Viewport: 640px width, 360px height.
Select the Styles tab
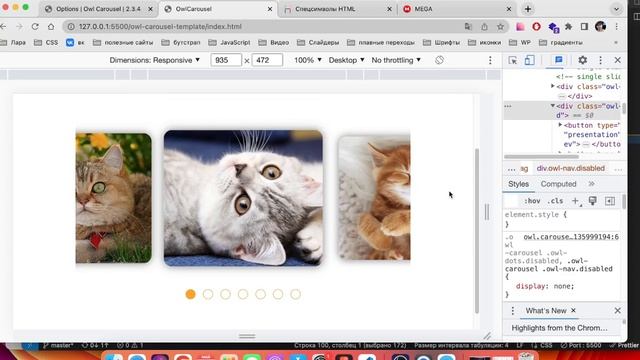point(518,184)
